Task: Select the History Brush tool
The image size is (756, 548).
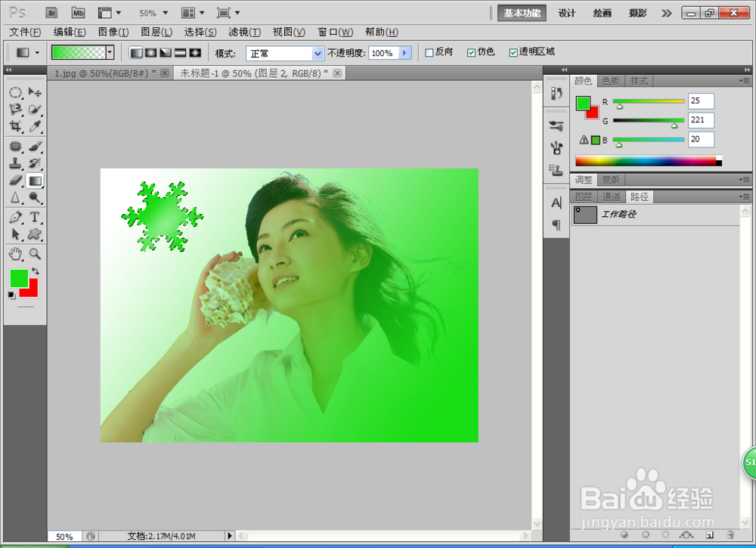Action: 35,163
